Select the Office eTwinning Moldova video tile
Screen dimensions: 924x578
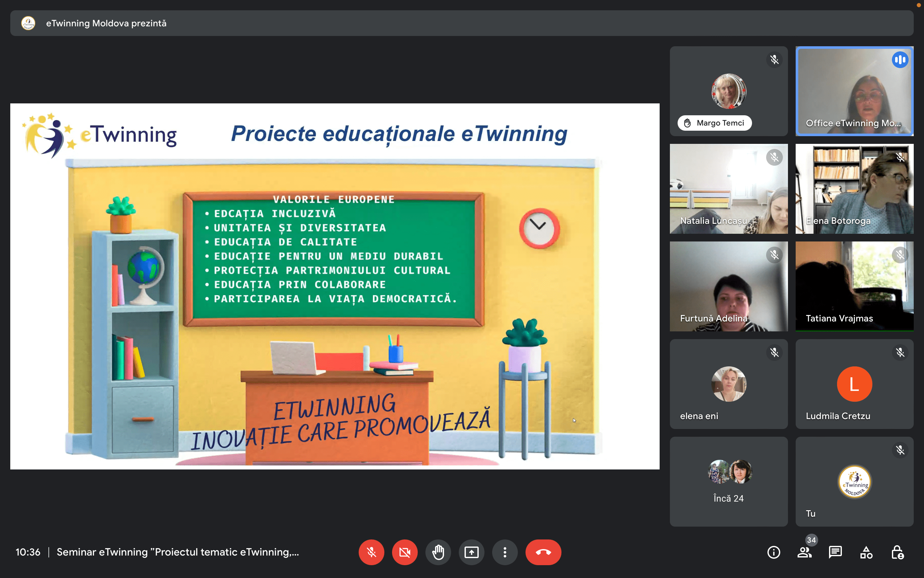854,91
